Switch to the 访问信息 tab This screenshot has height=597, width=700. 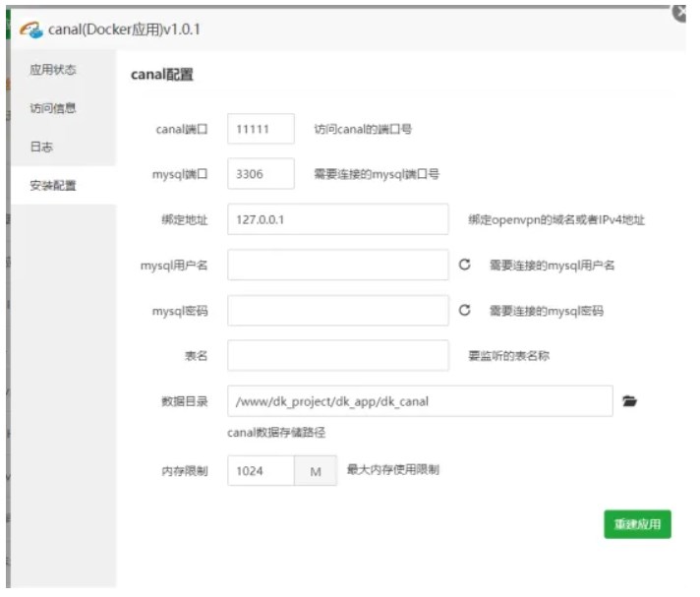click(x=53, y=108)
